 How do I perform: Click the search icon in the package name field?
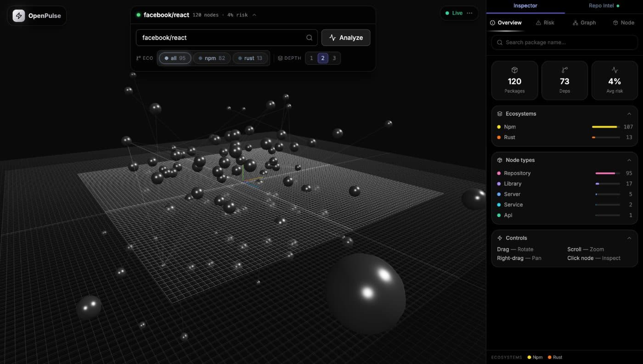click(499, 42)
